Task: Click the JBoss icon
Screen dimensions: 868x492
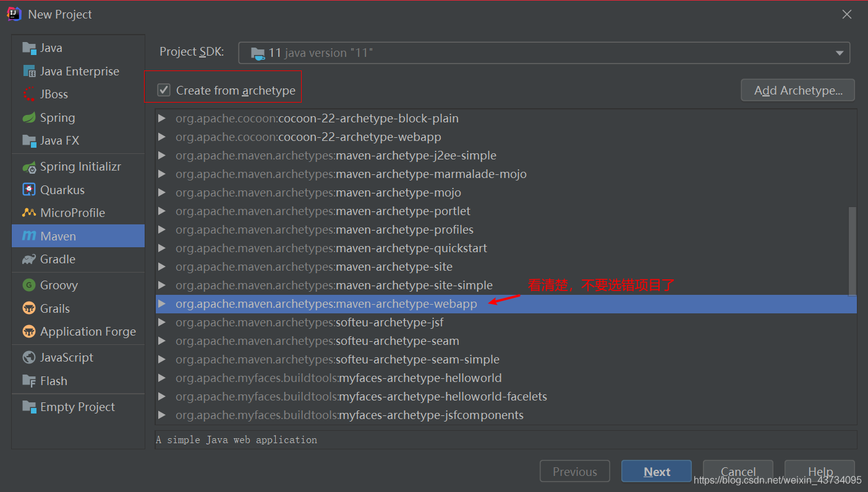Action: coord(29,95)
